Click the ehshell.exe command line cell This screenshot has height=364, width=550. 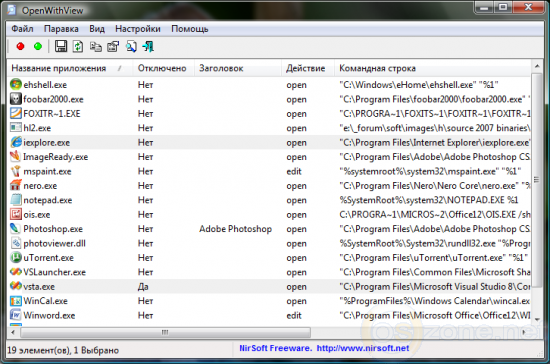click(x=419, y=85)
